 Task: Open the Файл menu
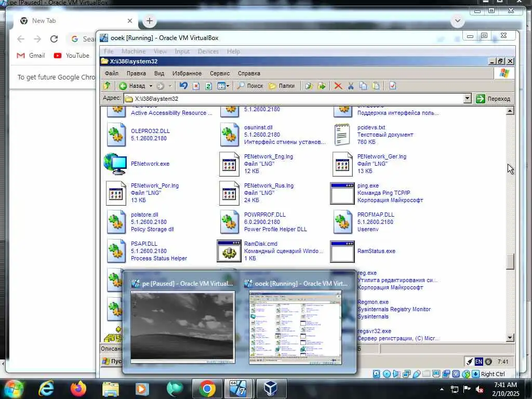point(111,73)
